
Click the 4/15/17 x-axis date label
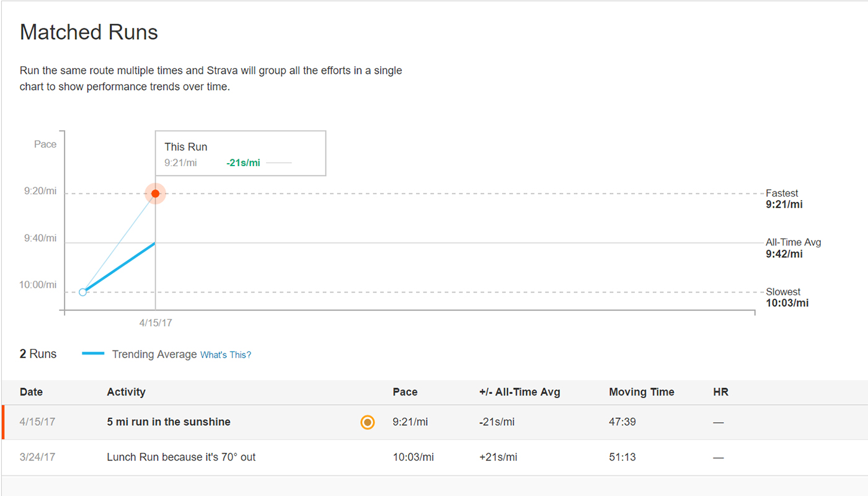point(156,323)
